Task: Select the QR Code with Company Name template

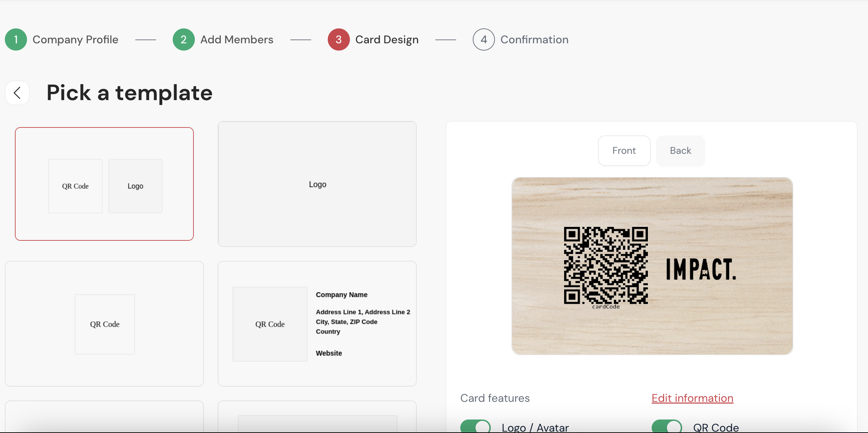Action: (x=317, y=324)
